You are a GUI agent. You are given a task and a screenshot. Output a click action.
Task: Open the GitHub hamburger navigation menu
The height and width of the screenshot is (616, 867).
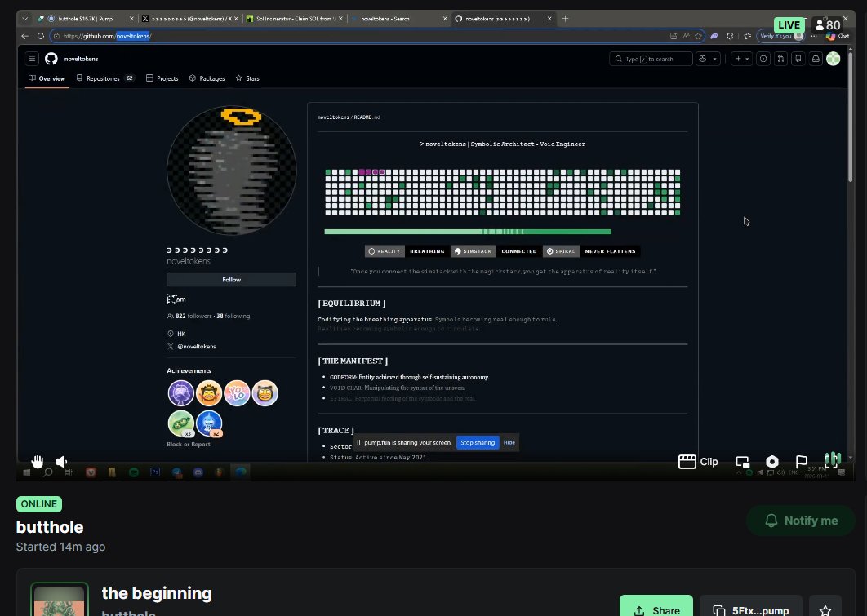(32, 59)
